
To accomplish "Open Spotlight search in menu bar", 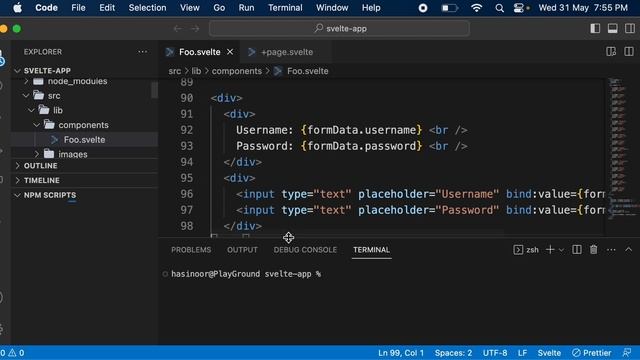I will click(499, 8).
